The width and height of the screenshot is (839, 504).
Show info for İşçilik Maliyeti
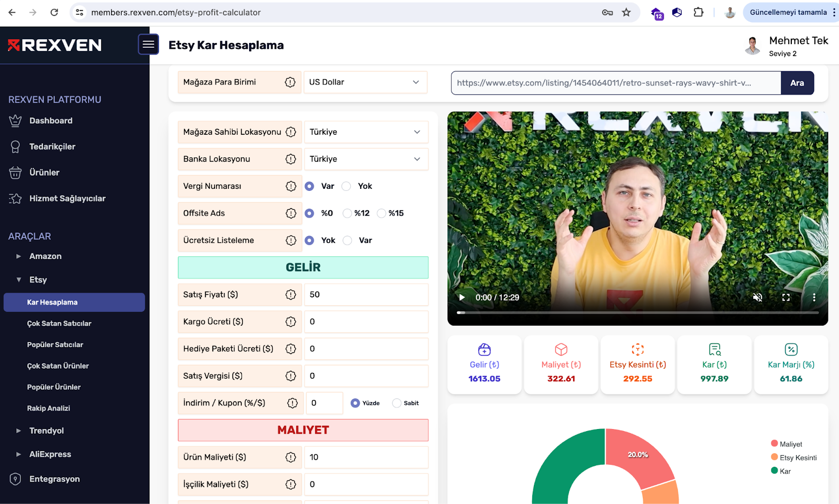(291, 485)
